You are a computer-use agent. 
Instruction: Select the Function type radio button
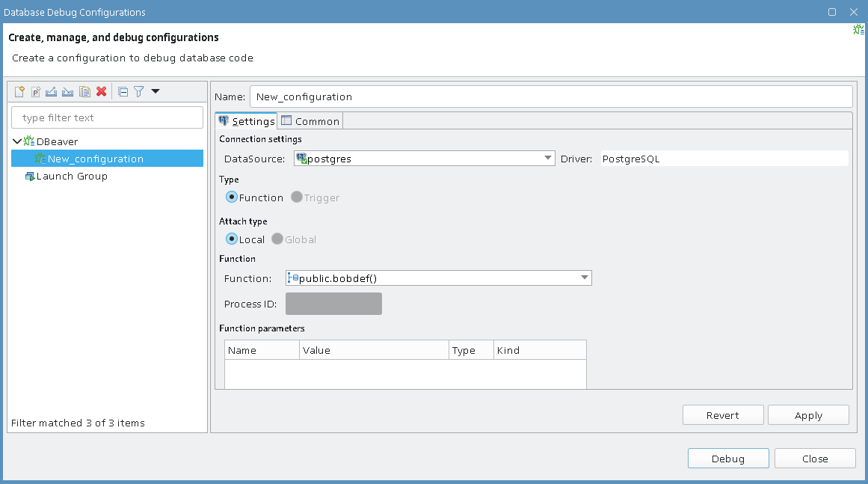click(232, 197)
